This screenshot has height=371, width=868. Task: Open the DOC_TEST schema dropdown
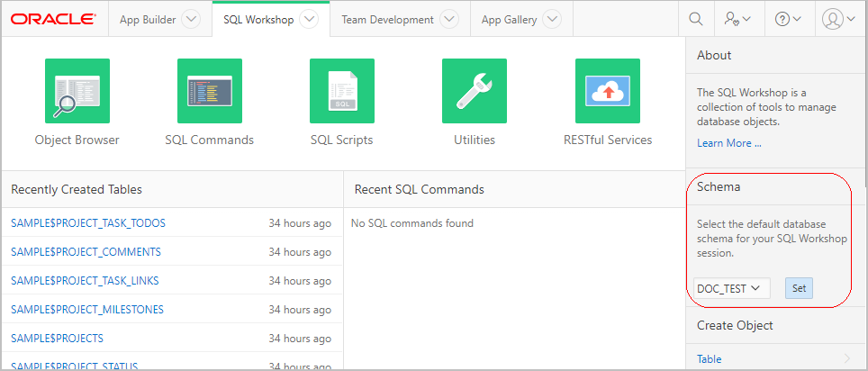pyautogui.click(x=731, y=288)
